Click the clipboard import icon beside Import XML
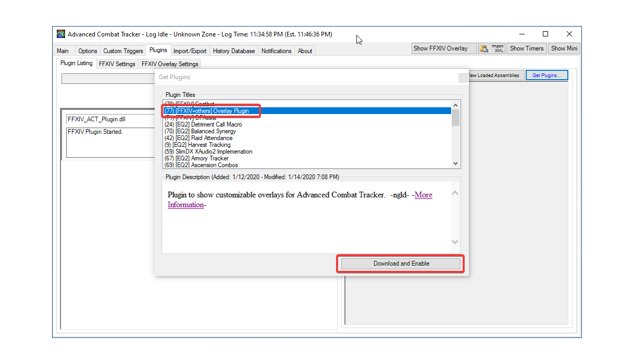The width and height of the screenshot is (634, 364). [x=483, y=48]
